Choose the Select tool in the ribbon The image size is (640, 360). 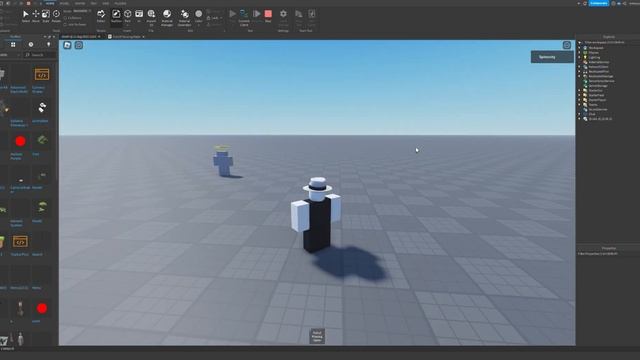(25, 16)
